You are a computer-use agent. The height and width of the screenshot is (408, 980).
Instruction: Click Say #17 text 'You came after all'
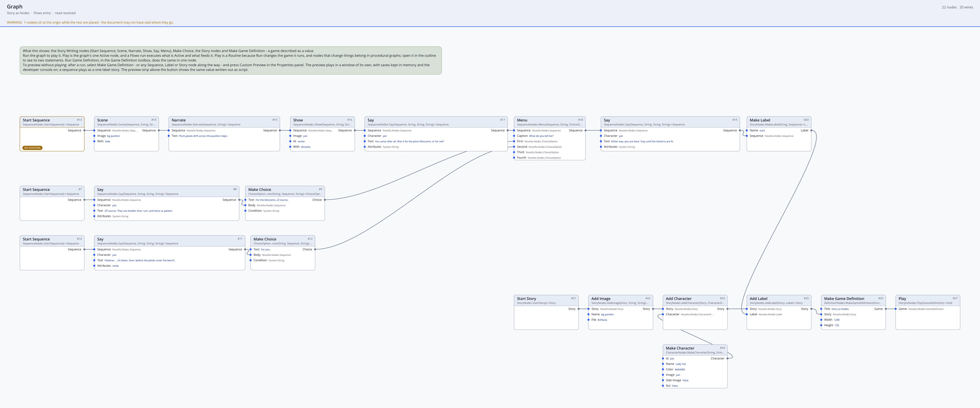(x=409, y=142)
